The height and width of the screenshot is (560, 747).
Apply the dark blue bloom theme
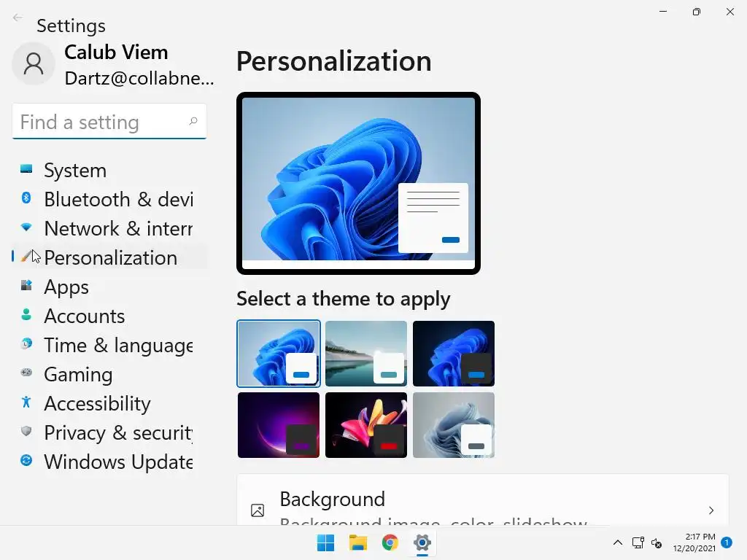tap(454, 354)
